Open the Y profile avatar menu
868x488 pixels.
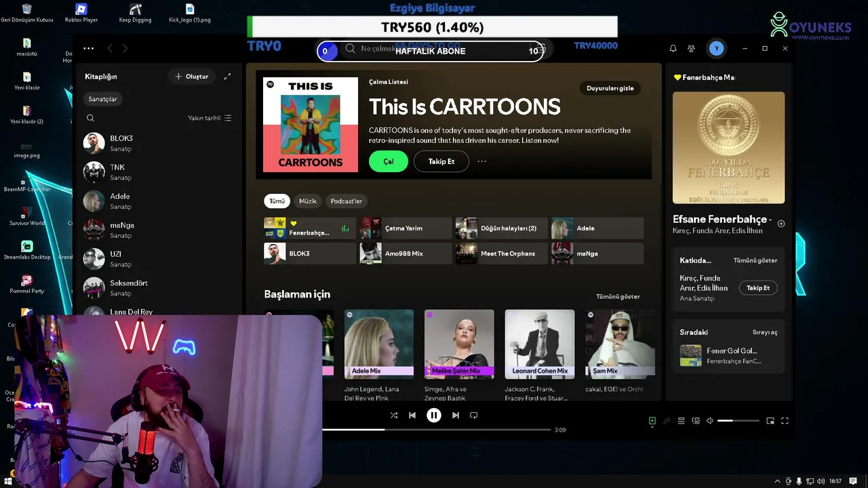pos(717,49)
